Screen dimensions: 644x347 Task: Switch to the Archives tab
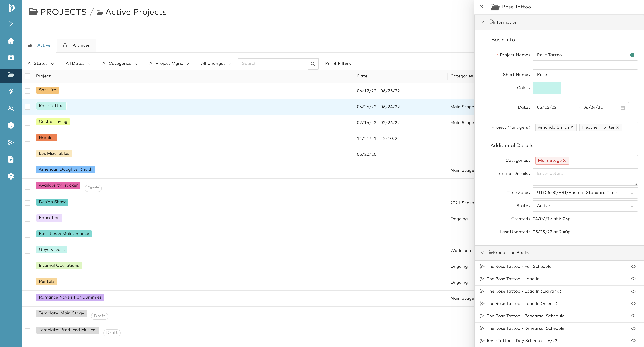[77, 45]
